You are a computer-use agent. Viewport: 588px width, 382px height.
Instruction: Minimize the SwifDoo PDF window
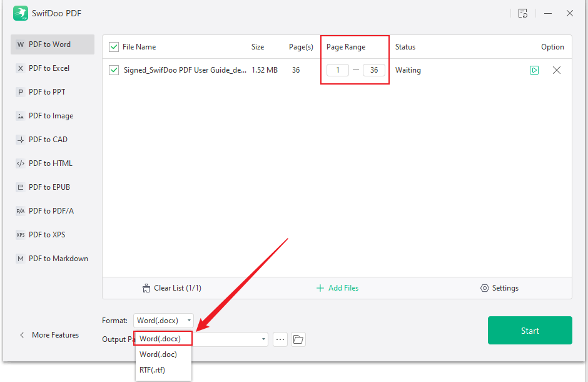coord(548,14)
